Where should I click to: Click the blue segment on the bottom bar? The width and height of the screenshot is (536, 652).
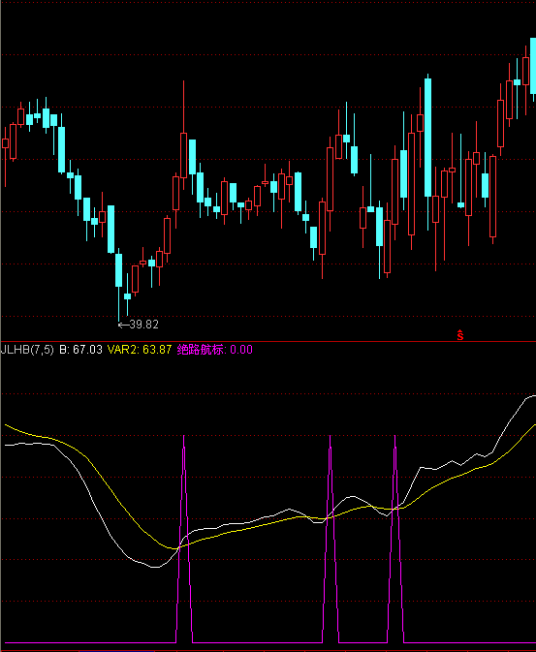click(x=116, y=650)
